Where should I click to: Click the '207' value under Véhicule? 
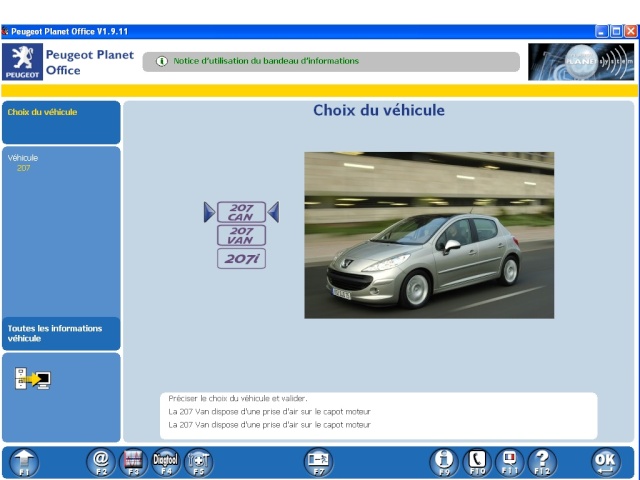[23, 168]
